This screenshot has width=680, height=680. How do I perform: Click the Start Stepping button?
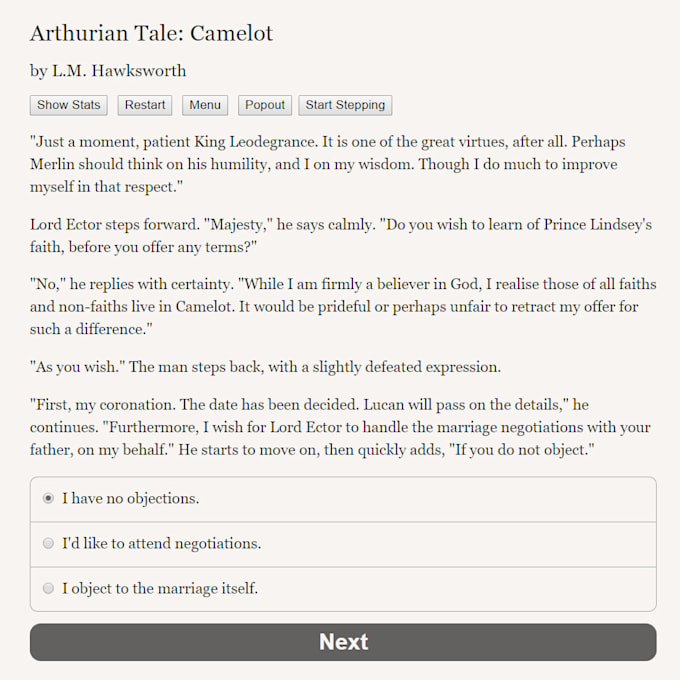[x=345, y=105]
